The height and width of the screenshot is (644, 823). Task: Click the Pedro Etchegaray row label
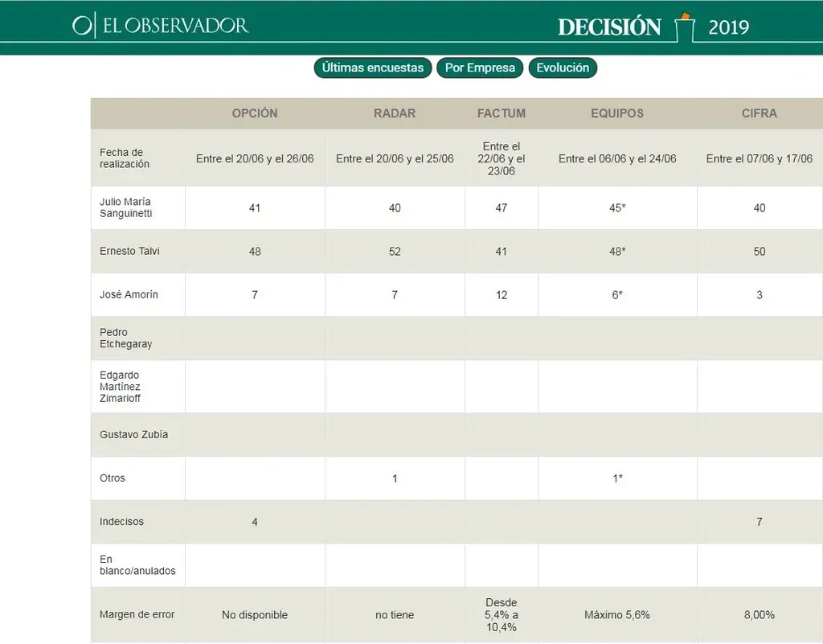pyautogui.click(x=126, y=338)
